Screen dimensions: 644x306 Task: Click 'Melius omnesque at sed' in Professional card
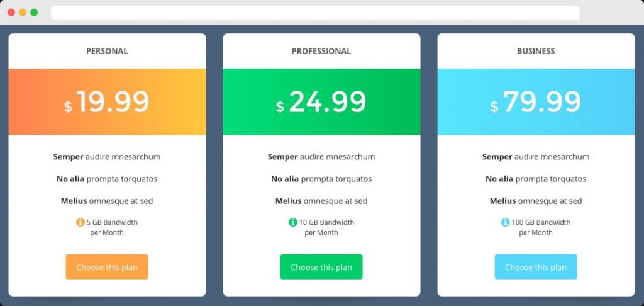[321, 201]
